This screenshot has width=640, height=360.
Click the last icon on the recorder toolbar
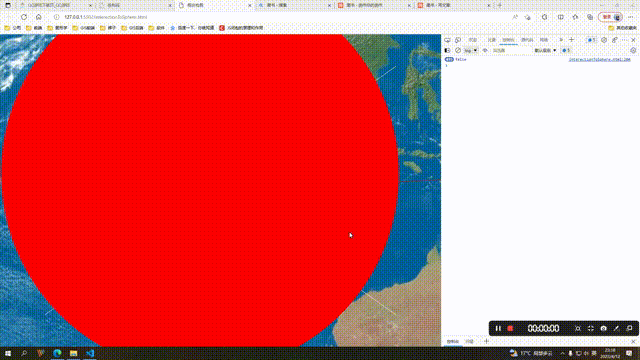629,329
